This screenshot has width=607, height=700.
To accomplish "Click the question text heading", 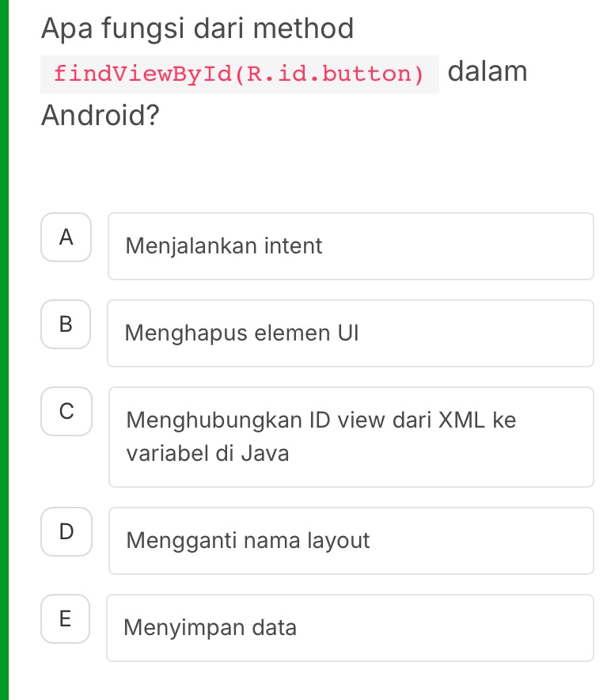I will (196, 29).
